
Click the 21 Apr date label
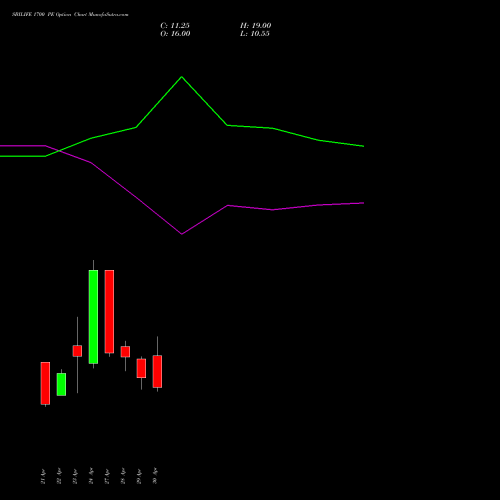43,476
